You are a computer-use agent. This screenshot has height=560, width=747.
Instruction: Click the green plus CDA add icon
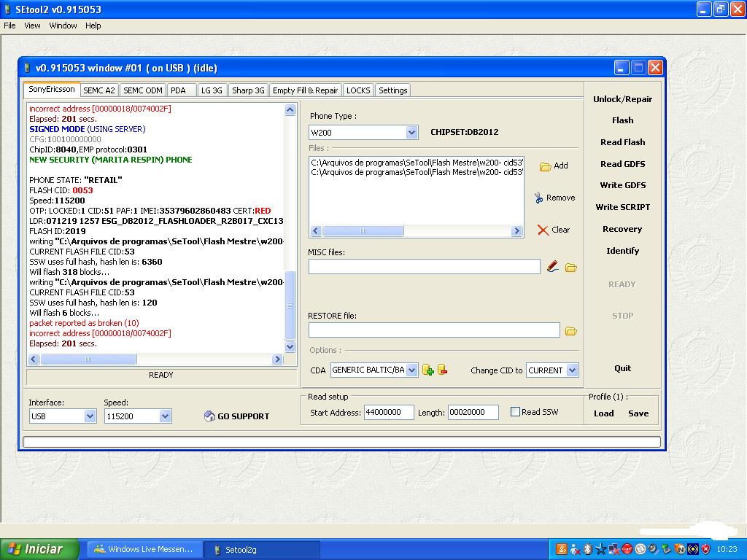(x=427, y=370)
